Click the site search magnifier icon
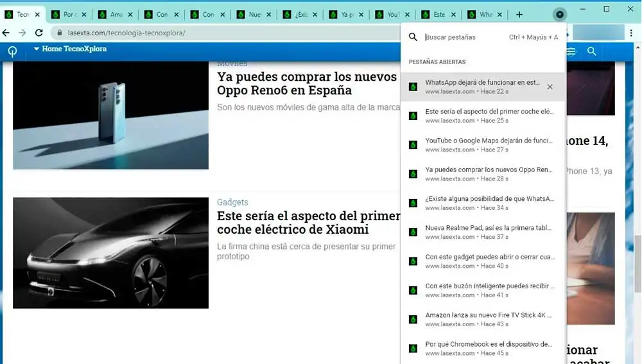 click(x=592, y=51)
